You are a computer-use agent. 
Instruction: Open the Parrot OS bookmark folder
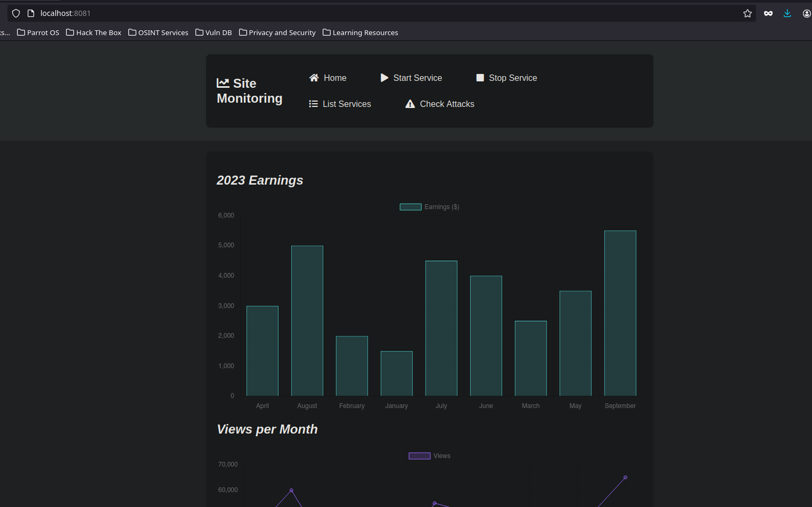click(x=38, y=32)
